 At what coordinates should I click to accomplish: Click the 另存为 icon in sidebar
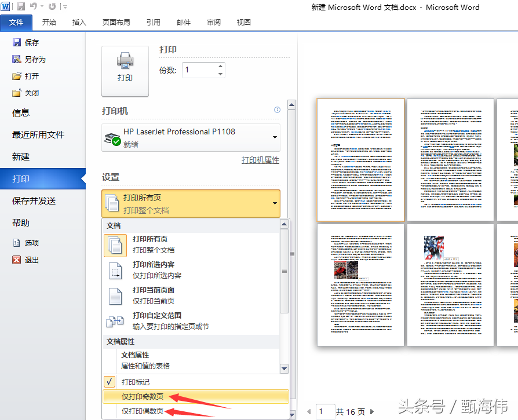click(17, 59)
